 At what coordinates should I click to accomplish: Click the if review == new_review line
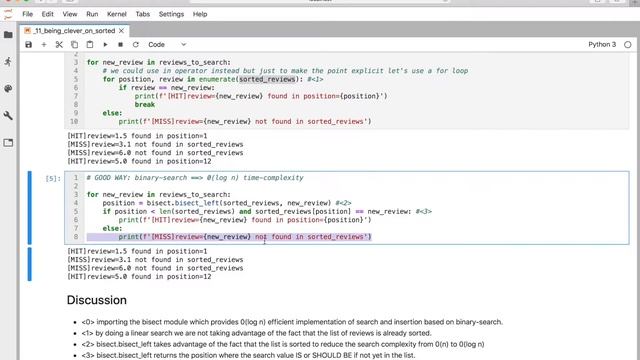[167, 88]
